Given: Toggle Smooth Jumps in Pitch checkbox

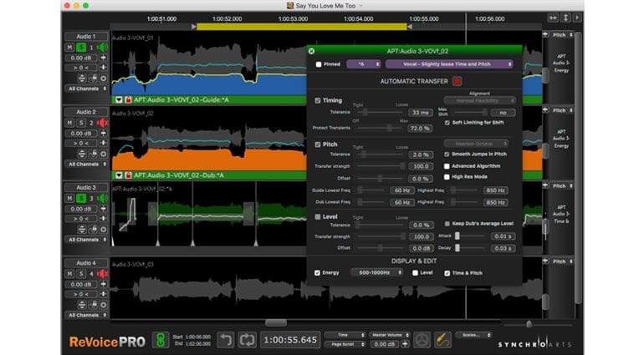Looking at the screenshot, I should click(x=447, y=155).
